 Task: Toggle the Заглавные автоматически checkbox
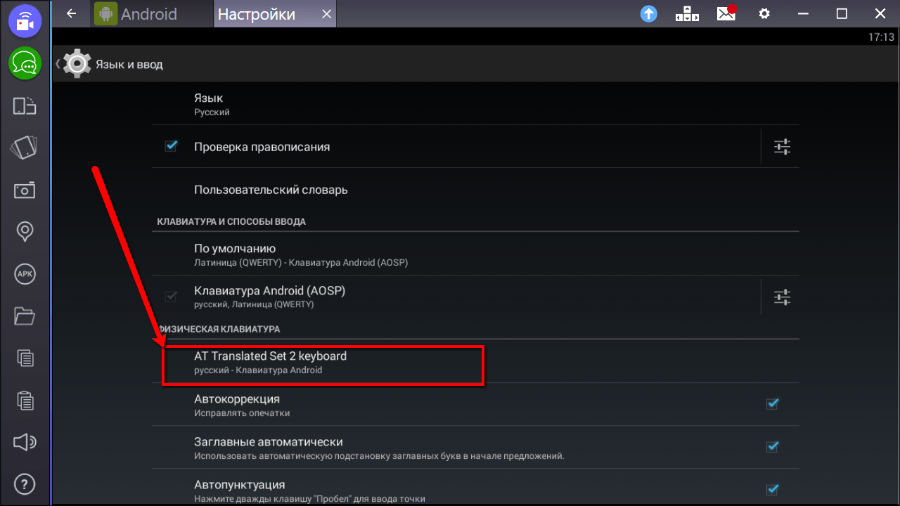(x=773, y=446)
